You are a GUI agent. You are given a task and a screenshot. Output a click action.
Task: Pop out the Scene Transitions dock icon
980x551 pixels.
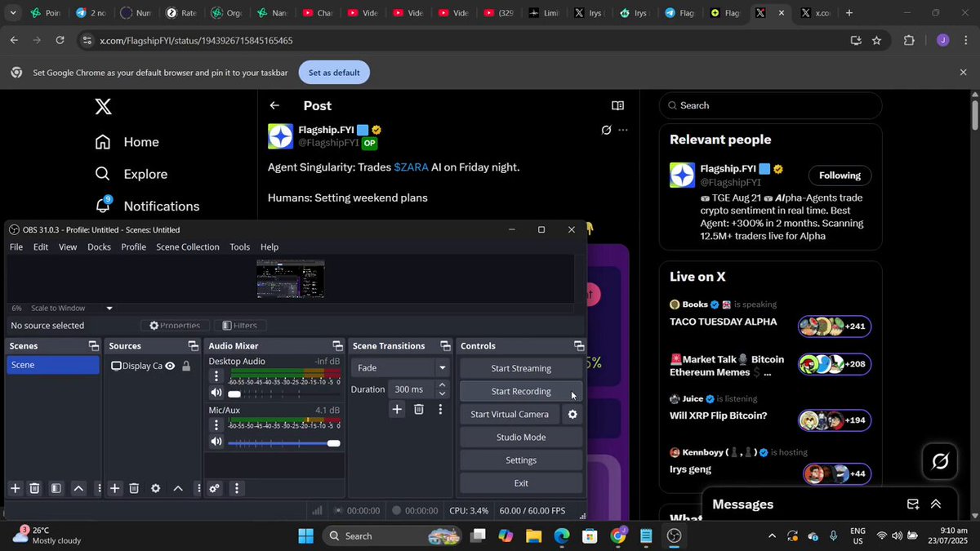tap(445, 346)
